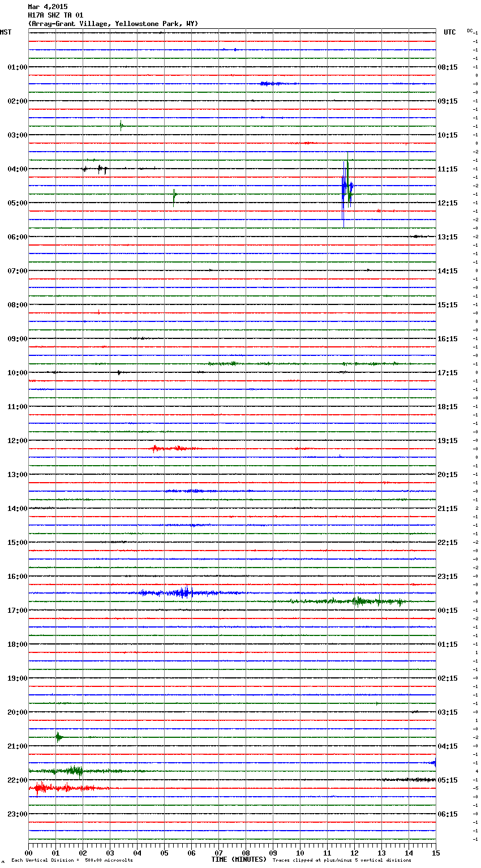Click the 11:15 UTC time label

coord(448,169)
